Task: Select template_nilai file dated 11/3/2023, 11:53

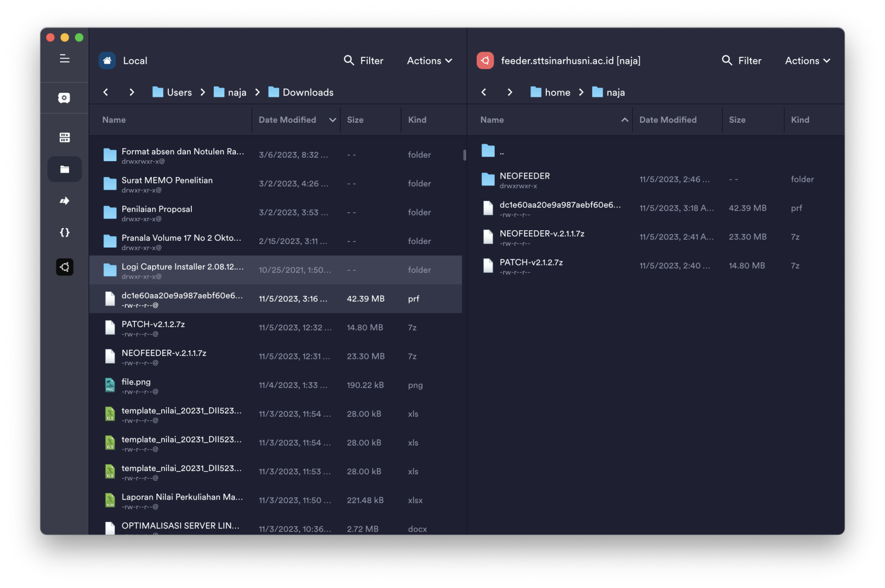Action: coord(276,472)
